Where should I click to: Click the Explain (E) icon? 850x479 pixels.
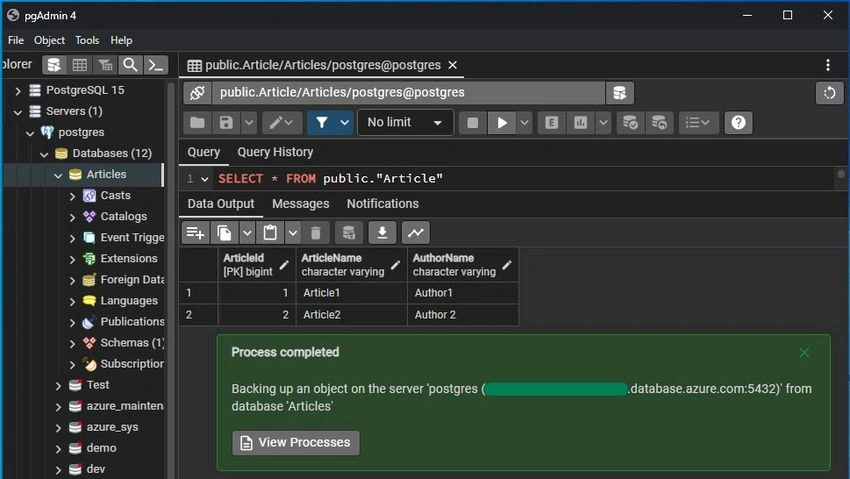tap(551, 123)
